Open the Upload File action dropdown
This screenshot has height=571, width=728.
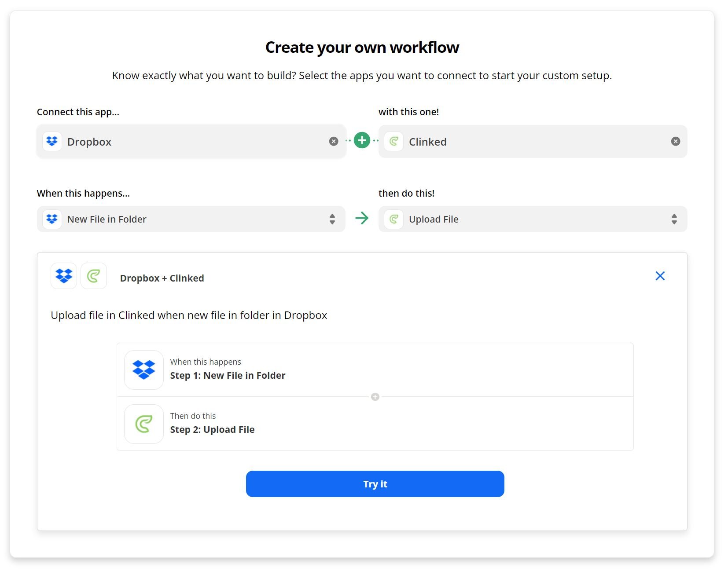pos(533,219)
